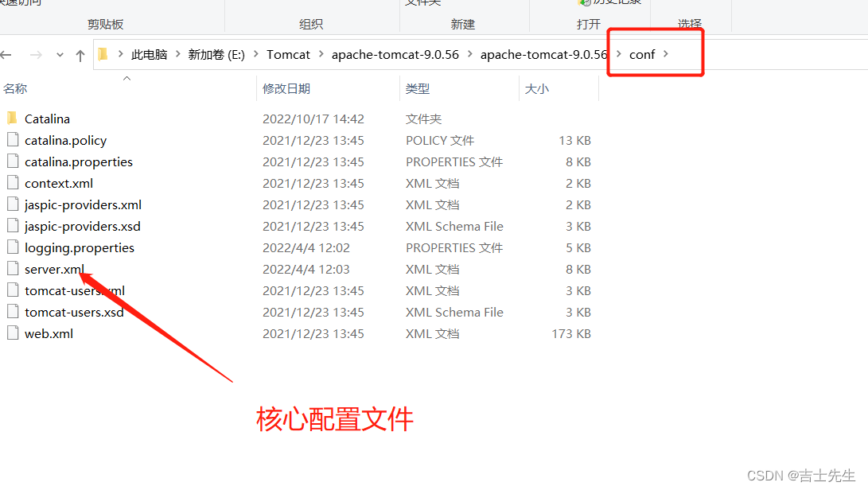Viewport: 868px width, 490px height.
Task: Select the catalina.properties file icon
Action: [x=13, y=161]
